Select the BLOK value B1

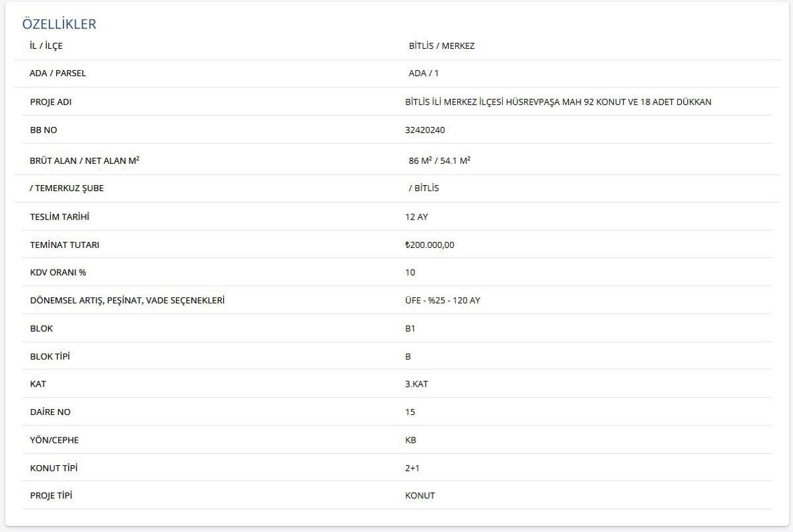[410, 328]
